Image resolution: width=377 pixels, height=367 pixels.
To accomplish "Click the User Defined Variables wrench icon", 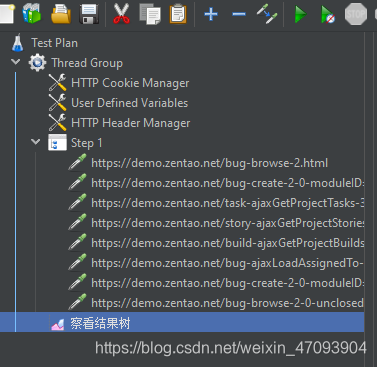I will 57,103.
